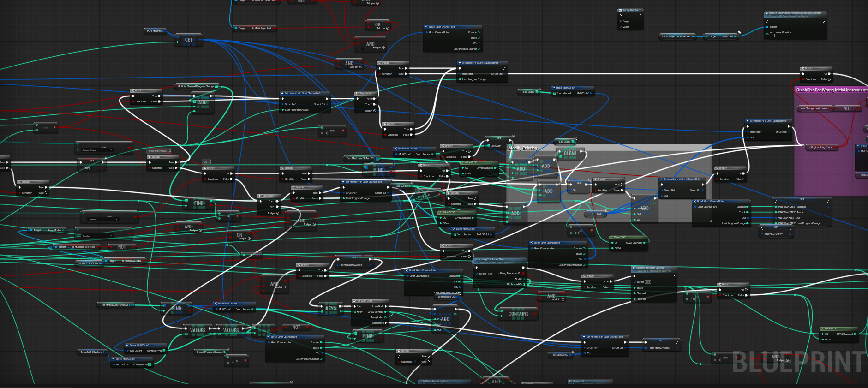Screen dimensions: 868x388
Task: Click the For Each Loop node header icon
Action: 354,301
